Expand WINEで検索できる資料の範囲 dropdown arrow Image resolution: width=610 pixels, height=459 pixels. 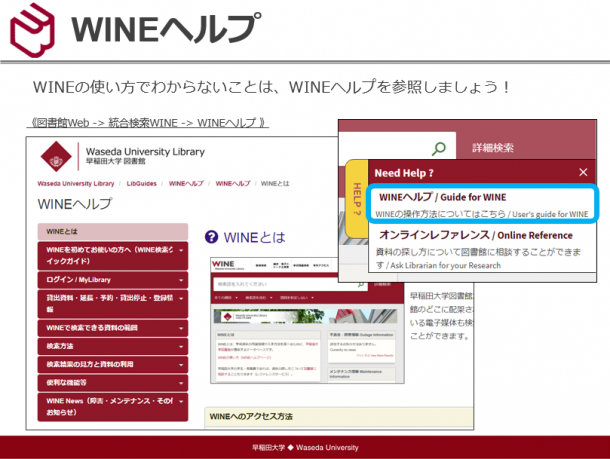[x=181, y=328]
